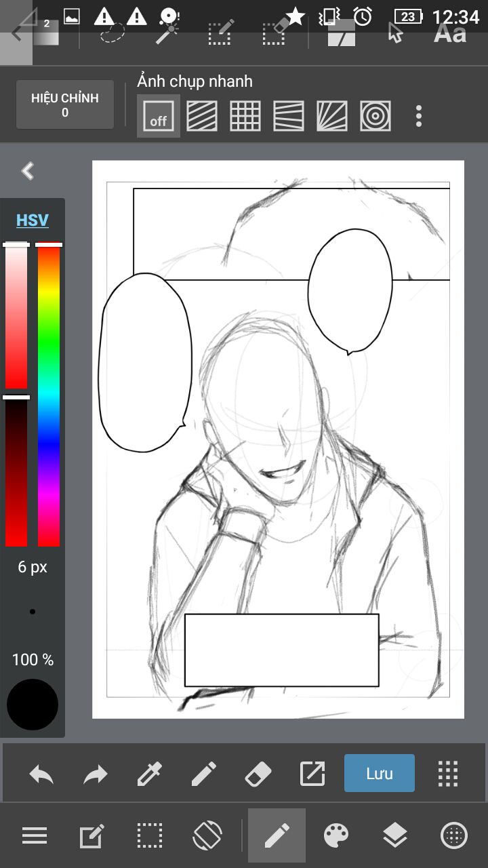This screenshot has width=488, height=868.
Task: Turn snap off with the off button
Action: [159, 116]
